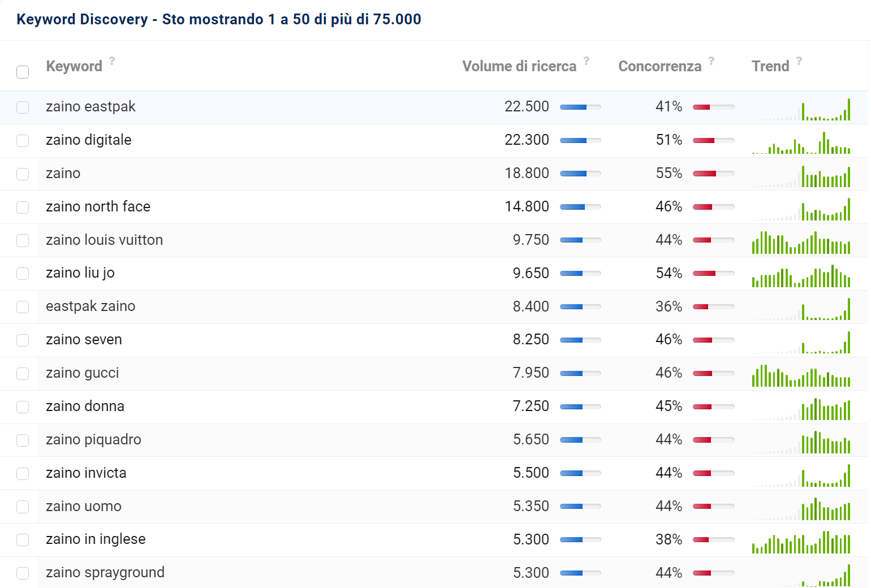View trend chart for zaino louis vuitton
871x588 pixels.
pyautogui.click(x=801, y=242)
